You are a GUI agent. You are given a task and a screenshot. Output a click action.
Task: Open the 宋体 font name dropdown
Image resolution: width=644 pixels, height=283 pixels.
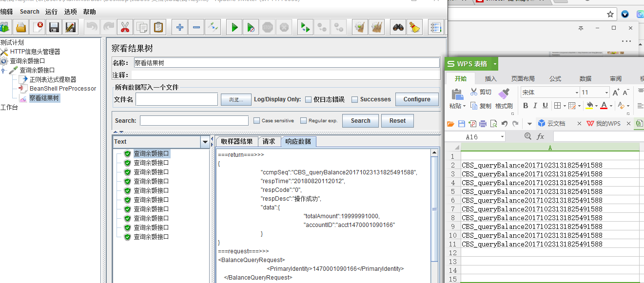577,93
